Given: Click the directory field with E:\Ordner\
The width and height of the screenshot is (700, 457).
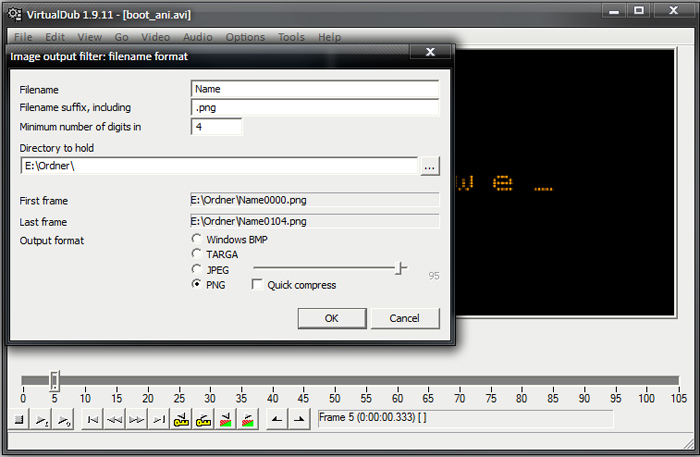Looking at the screenshot, I should (219, 166).
